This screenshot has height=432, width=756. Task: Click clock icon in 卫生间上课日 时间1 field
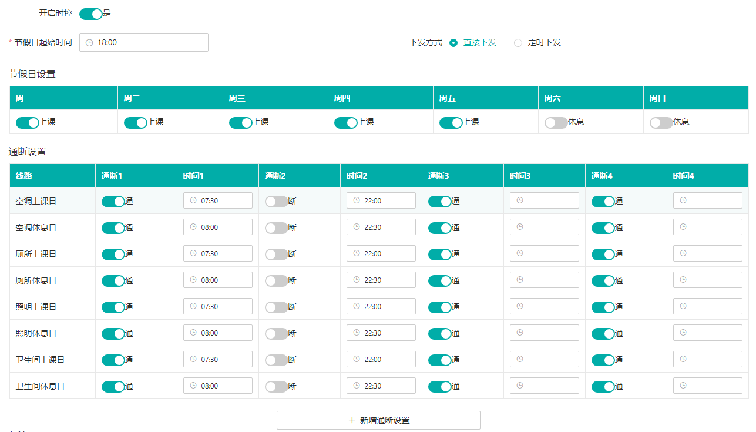click(193, 359)
